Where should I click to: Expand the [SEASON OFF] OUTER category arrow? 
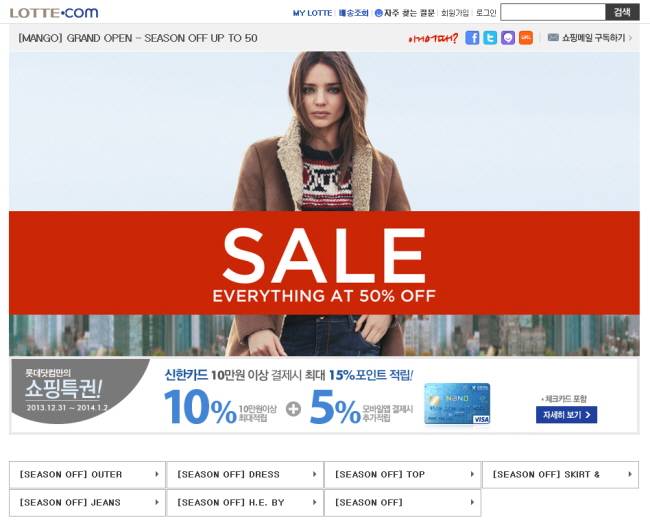(157, 474)
